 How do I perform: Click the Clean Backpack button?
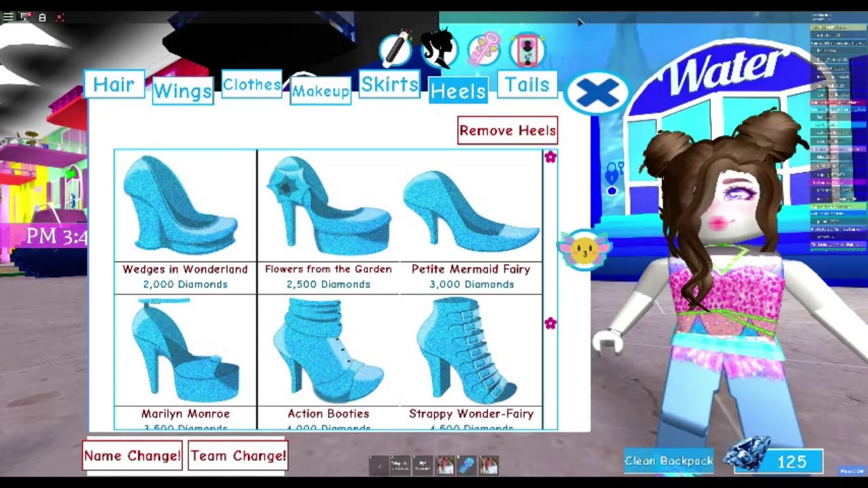coord(669,461)
